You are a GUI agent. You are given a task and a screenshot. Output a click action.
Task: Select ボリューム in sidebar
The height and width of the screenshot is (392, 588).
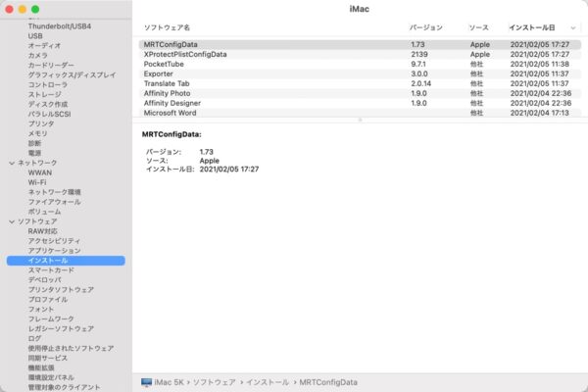click(44, 212)
